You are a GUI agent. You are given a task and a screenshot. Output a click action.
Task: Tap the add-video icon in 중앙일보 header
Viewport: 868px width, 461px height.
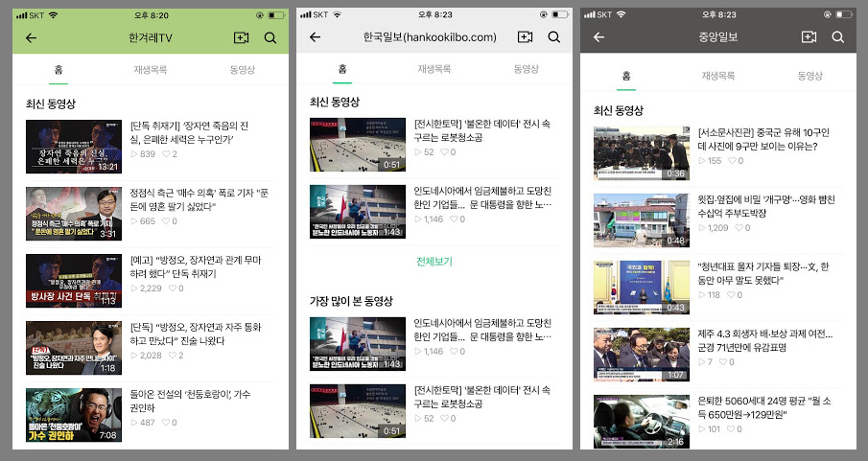pos(809,37)
